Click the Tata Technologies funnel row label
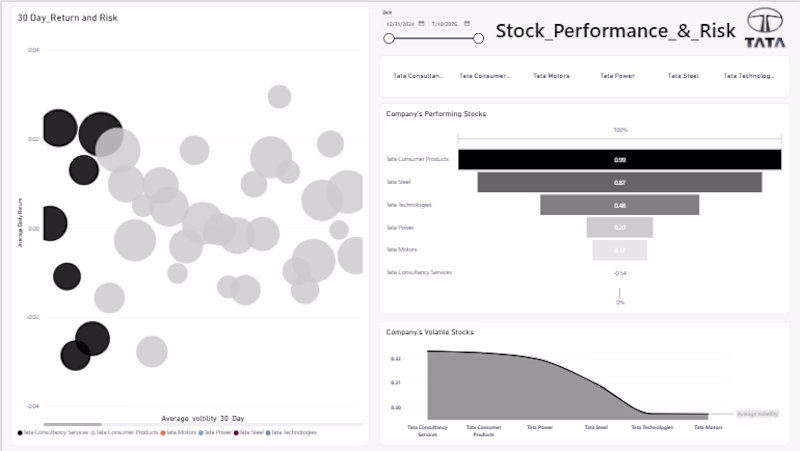Screen dimensions: 800x451 [x=409, y=205]
